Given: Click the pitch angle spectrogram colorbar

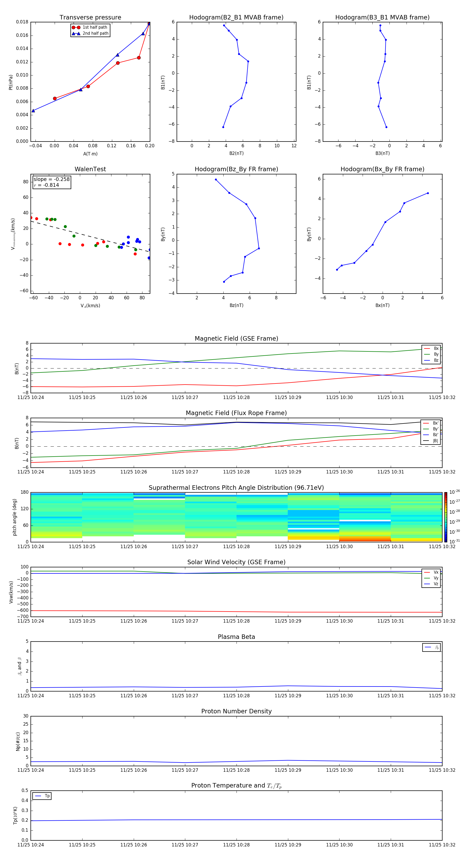Looking at the screenshot, I should pos(446,517).
